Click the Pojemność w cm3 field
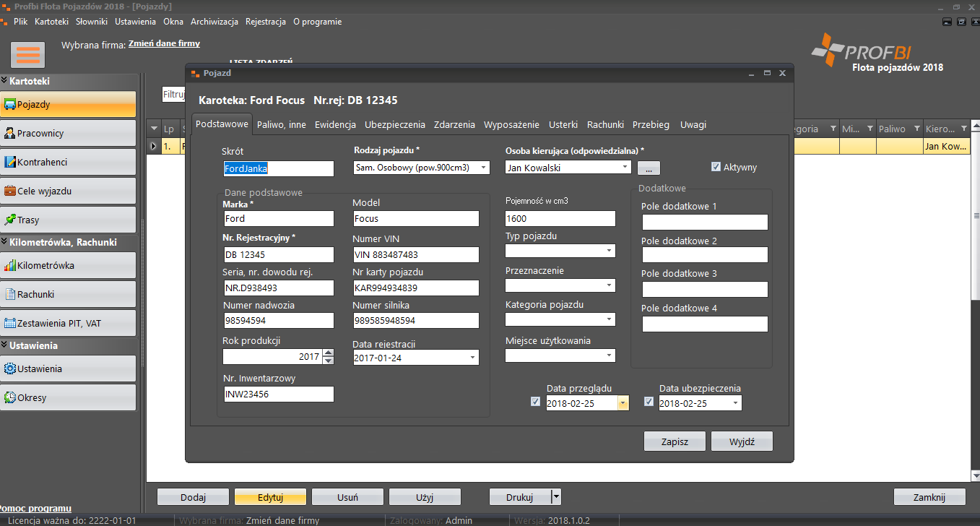980x526 pixels. click(x=560, y=218)
